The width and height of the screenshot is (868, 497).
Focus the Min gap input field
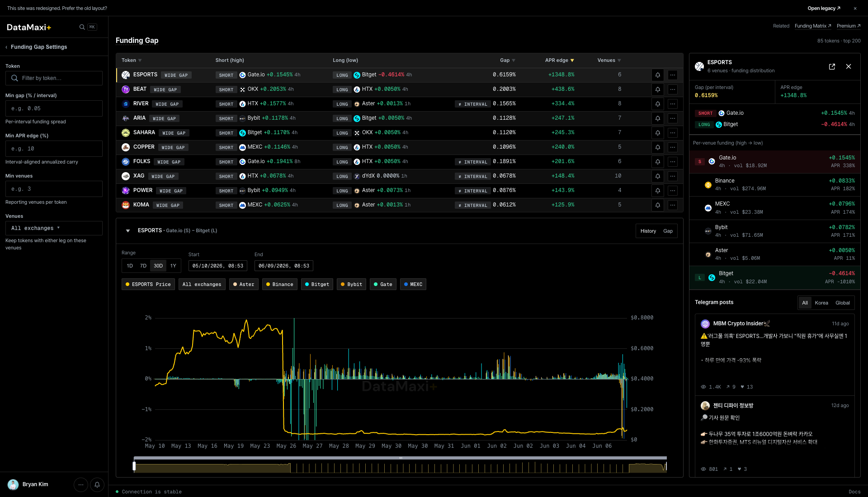tap(54, 108)
